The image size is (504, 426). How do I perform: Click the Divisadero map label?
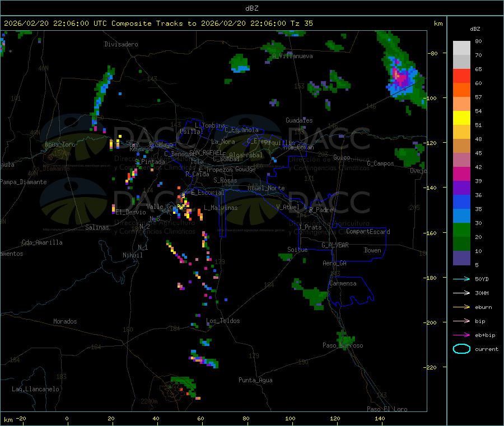tap(121, 44)
